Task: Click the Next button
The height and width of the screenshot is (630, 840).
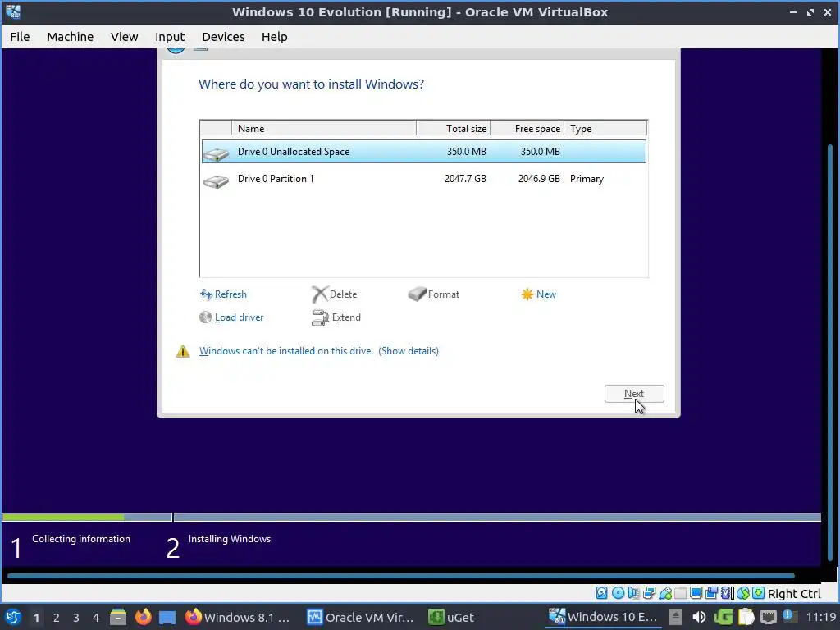Action: (634, 394)
